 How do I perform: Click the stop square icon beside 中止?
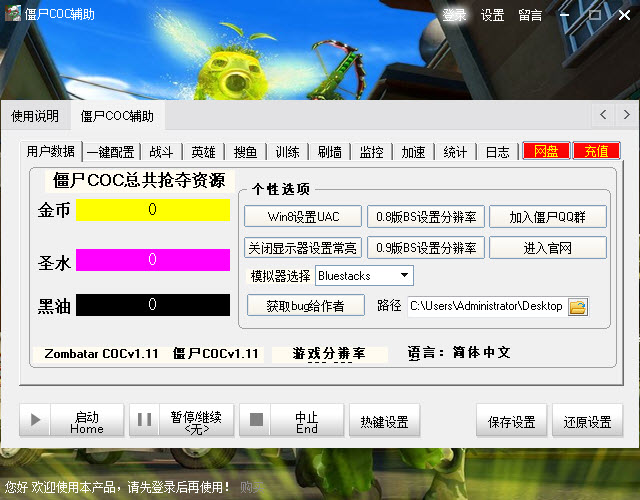[x=256, y=420]
